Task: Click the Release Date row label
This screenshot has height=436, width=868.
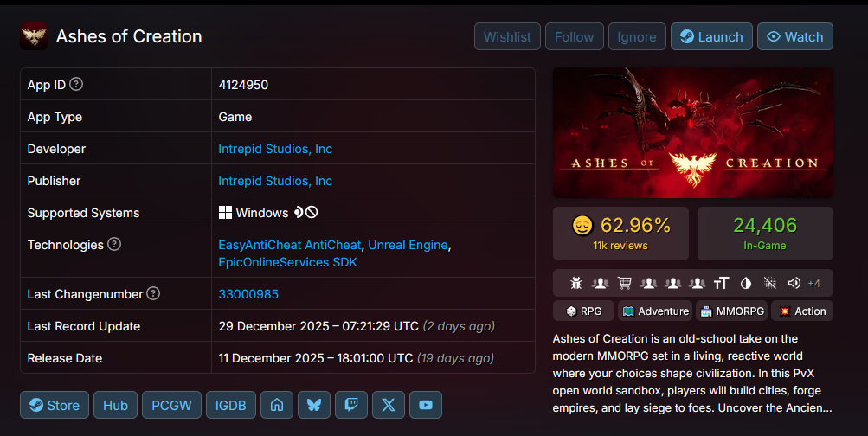Action: [65, 358]
